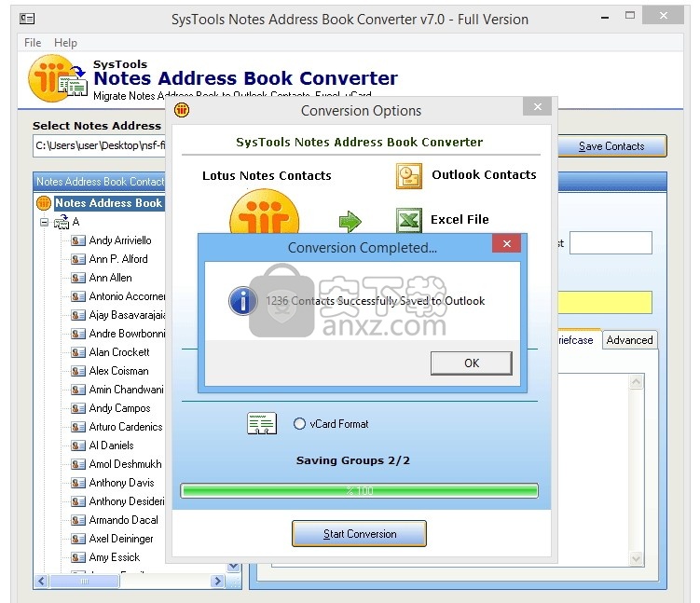Select contact Ann Allen
This screenshot has width=700, height=603.
tap(110, 278)
